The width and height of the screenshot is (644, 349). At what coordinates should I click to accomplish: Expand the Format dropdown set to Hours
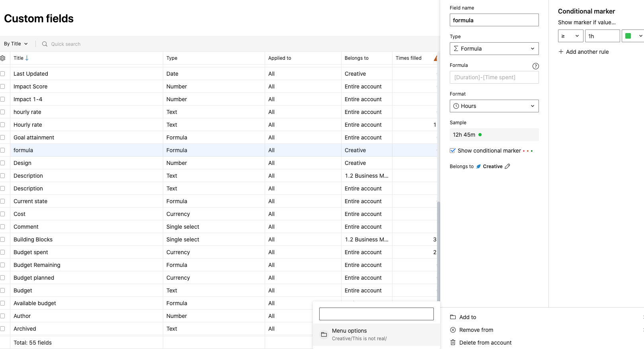tap(494, 106)
